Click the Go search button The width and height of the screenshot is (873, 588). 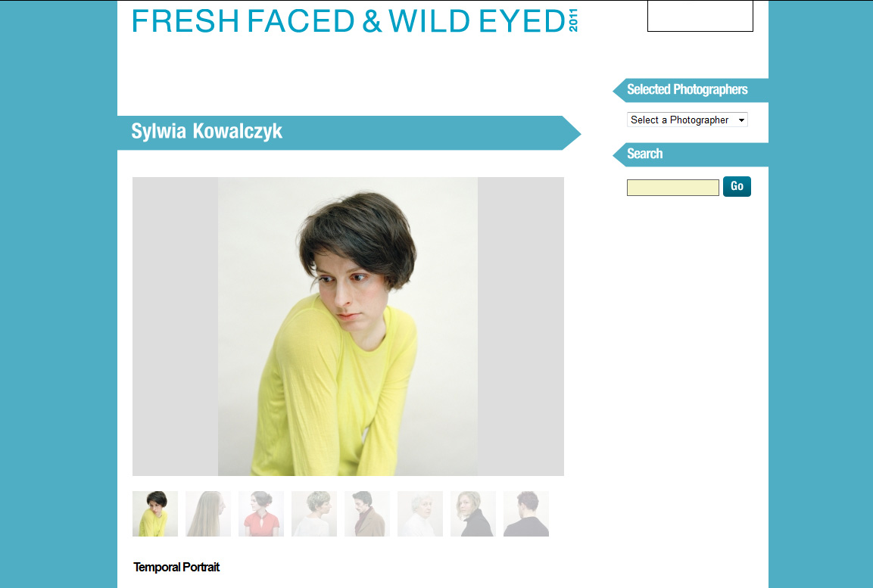click(737, 186)
